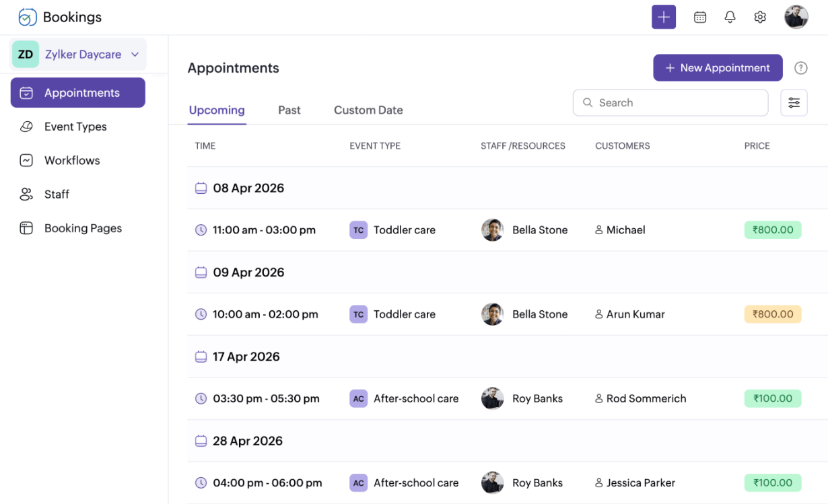828x504 pixels.
Task: Click AC badge in Jessica Parker's row
Action: point(359,482)
